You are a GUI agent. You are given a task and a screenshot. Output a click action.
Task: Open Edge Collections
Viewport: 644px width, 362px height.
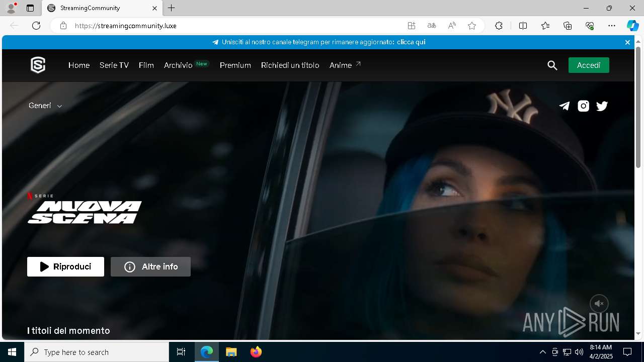[568, 26]
